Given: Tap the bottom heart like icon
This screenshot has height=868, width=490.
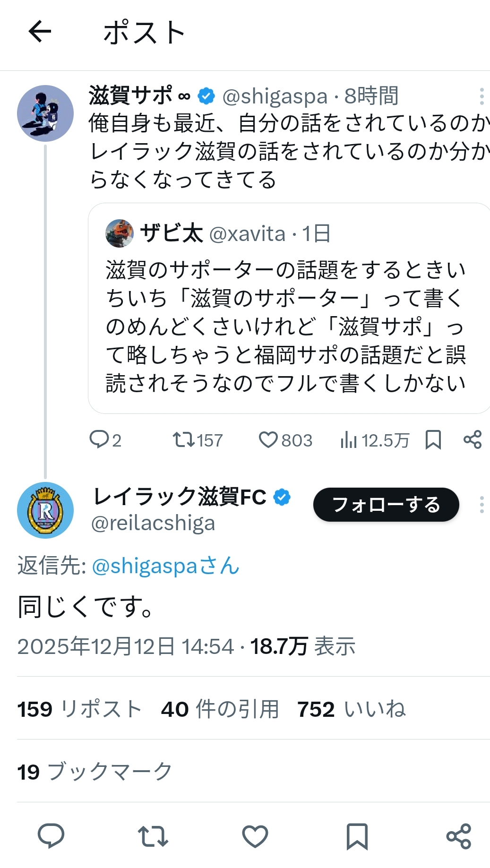Looking at the screenshot, I should (x=255, y=835).
